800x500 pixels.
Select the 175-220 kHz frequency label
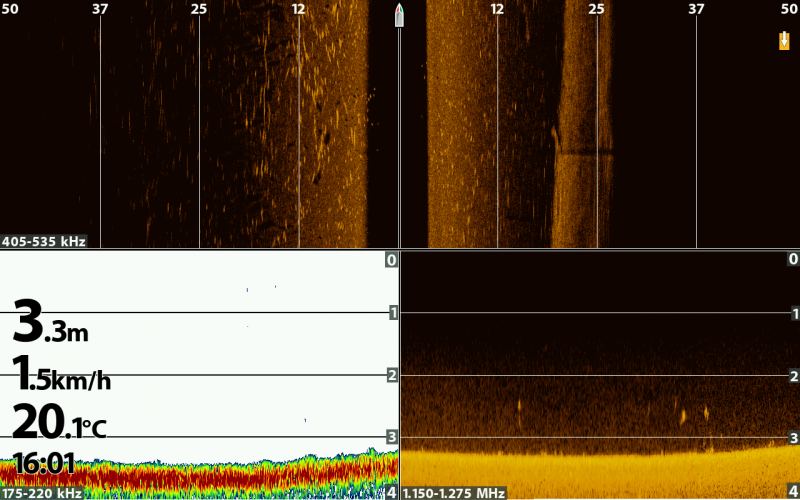coord(44,493)
